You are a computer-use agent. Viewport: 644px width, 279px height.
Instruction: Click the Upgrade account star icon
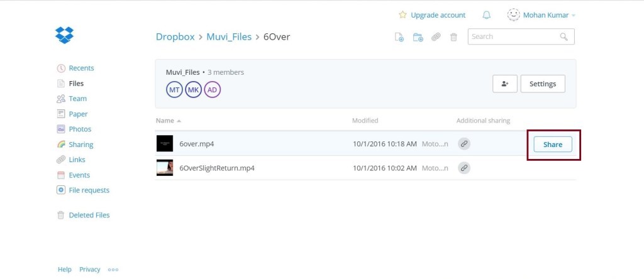click(402, 15)
